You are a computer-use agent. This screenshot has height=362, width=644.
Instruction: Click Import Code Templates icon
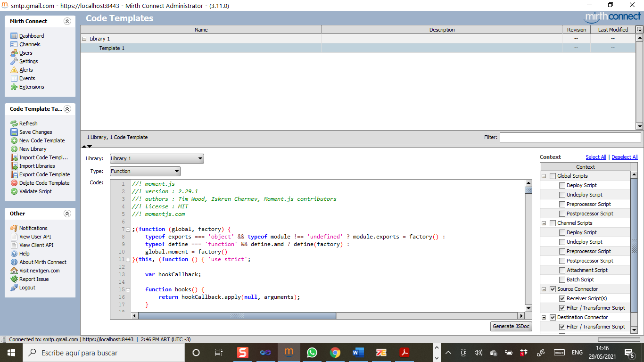click(x=14, y=157)
